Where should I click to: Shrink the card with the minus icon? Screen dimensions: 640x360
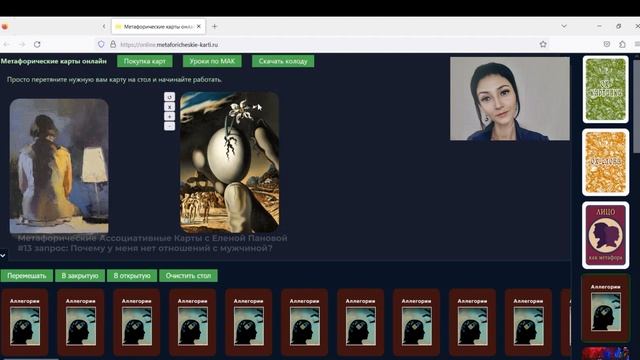pyautogui.click(x=169, y=126)
